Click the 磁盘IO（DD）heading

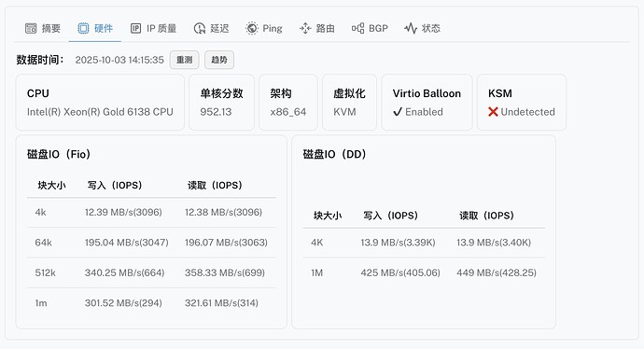[334, 154]
